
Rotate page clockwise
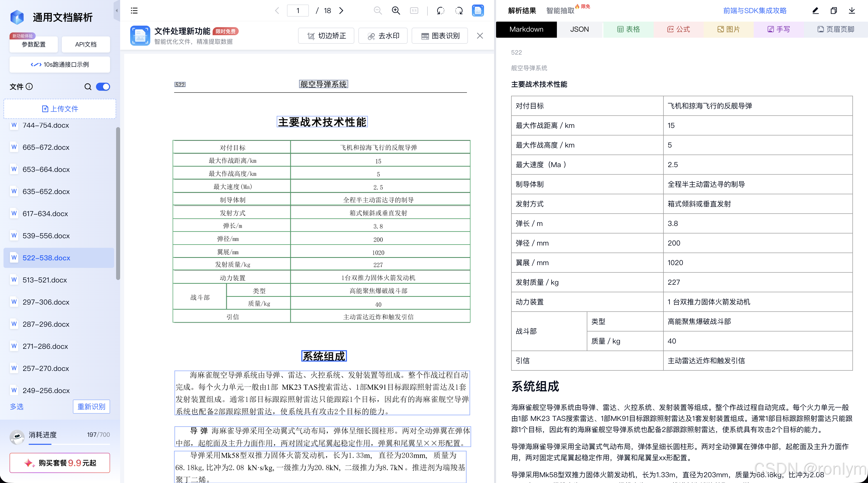pyautogui.click(x=459, y=11)
